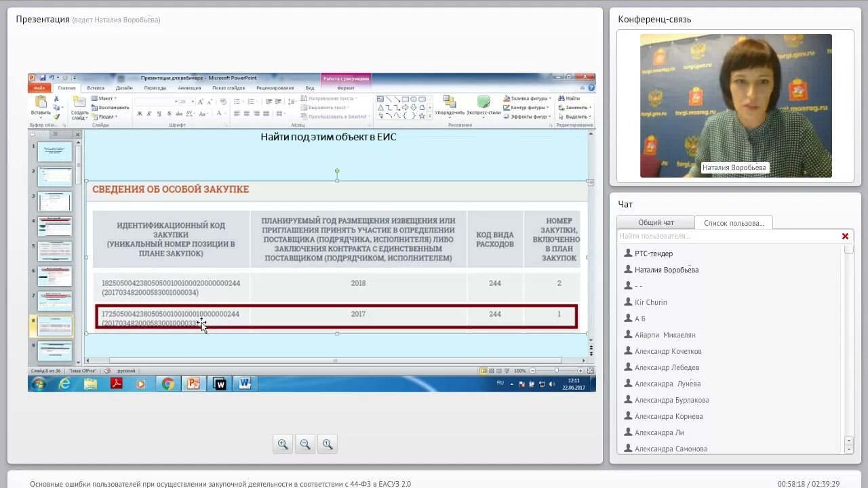
Task: Click the Cut scissors icon
Action: [x=56, y=99]
